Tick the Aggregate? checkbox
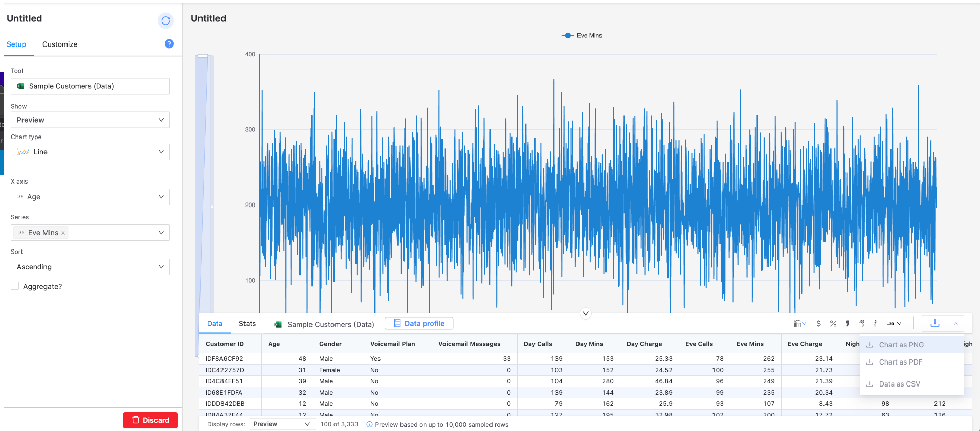This screenshot has width=980, height=431. pos(15,286)
